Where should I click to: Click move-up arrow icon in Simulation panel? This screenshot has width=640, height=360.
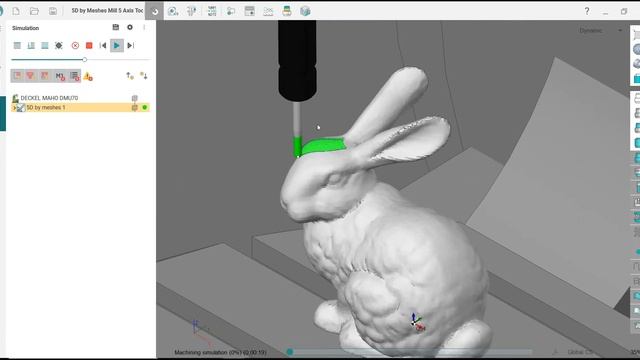pos(130,76)
